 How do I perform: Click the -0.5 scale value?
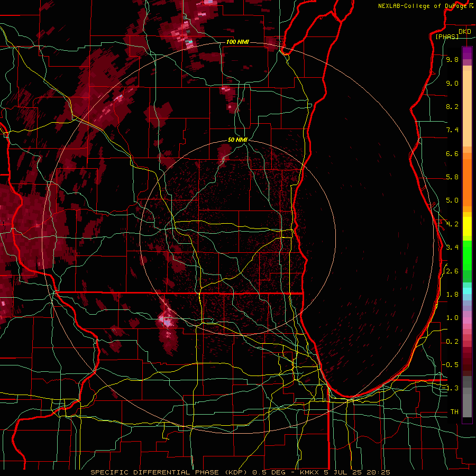tap(450, 365)
